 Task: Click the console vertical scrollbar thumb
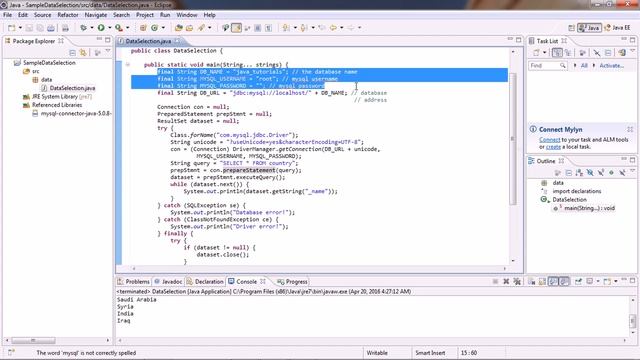point(632,320)
